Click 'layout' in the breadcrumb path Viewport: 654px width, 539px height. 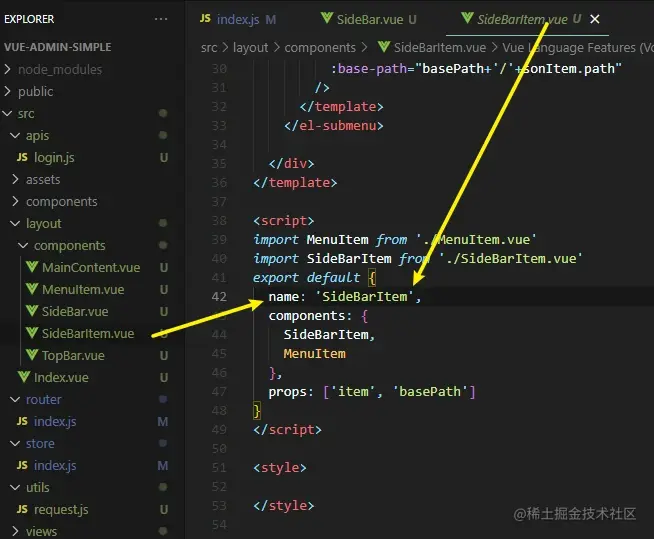pyautogui.click(x=250, y=48)
